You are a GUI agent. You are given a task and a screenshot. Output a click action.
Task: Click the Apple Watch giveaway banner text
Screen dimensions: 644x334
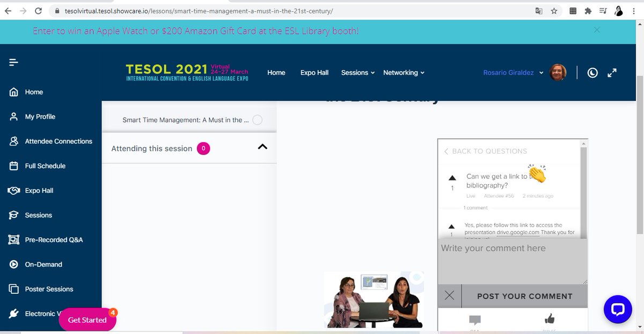[x=196, y=31]
